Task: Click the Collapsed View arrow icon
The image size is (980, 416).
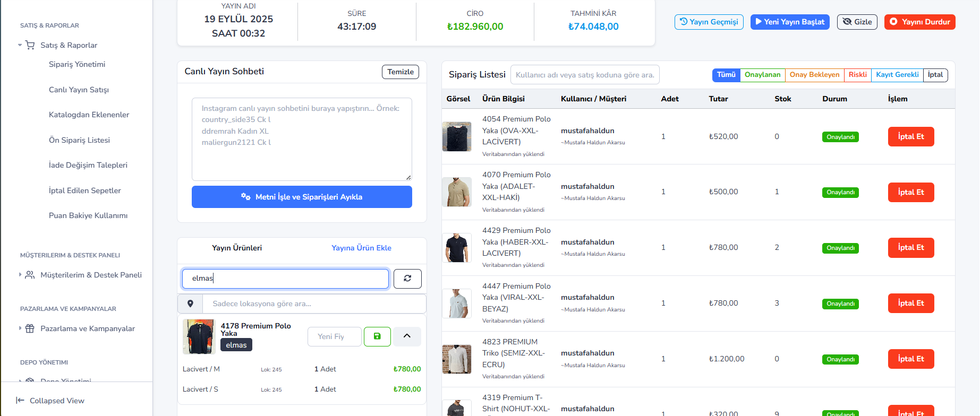Action: [x=20, y=401]
